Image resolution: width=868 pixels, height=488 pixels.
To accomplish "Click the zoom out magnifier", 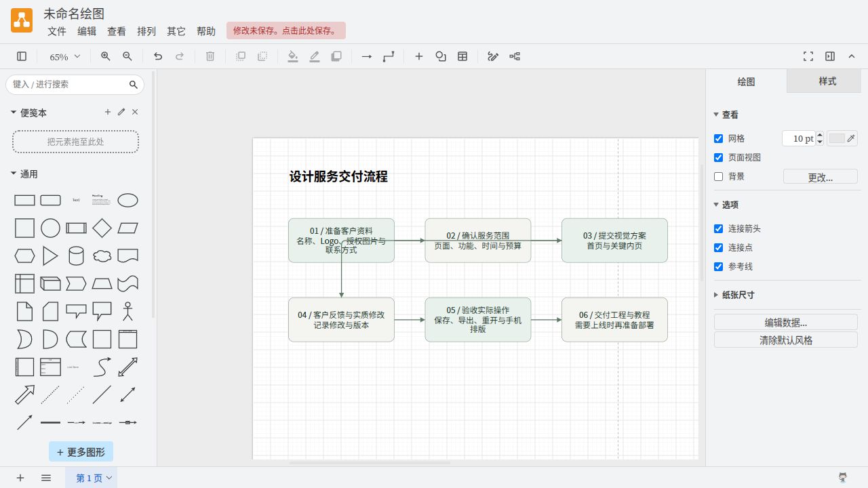I will [x=127, y=57].
